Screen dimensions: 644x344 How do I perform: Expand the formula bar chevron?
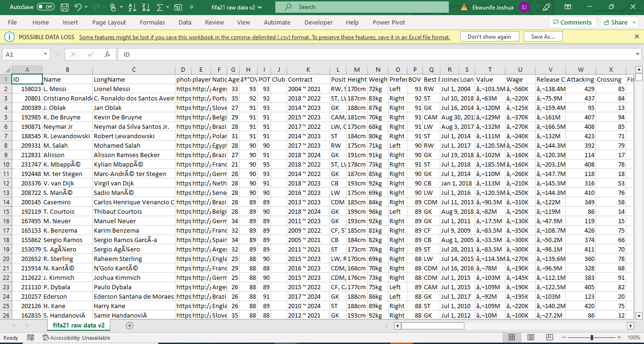click(x=637, y=54)
